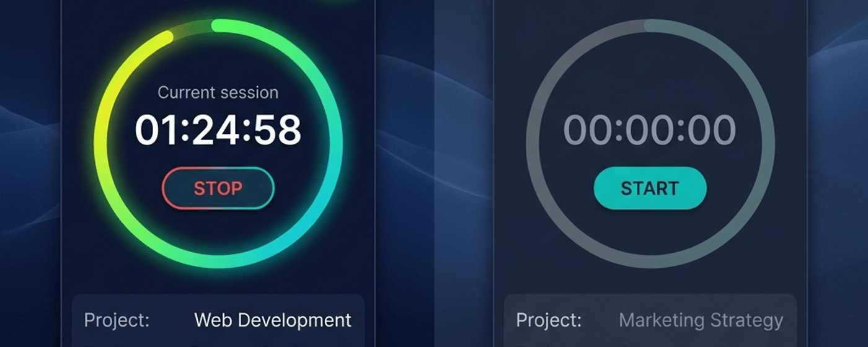The image size is (868, 347).
Task: Click the yellow end of the active ring
Action: pyautogui.click(x=165, y=37)
